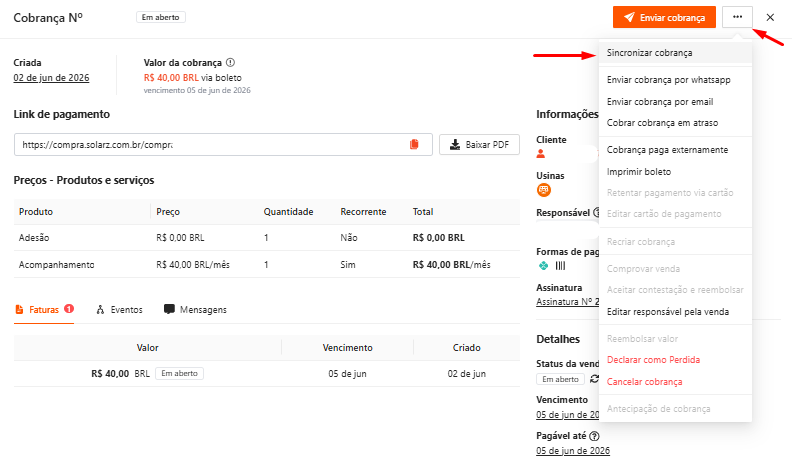Click the help icon beside Responsável
The width and height of the screenshot is (792, 470).
596,213
